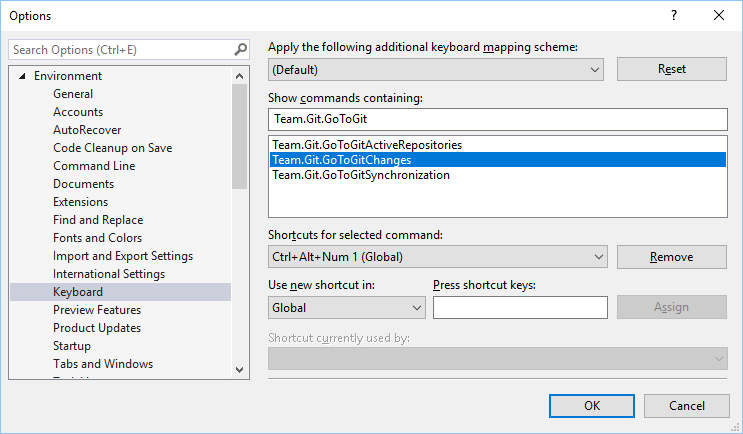
Task: Open Find and Replace settings
Action: (x=98, y=220)
